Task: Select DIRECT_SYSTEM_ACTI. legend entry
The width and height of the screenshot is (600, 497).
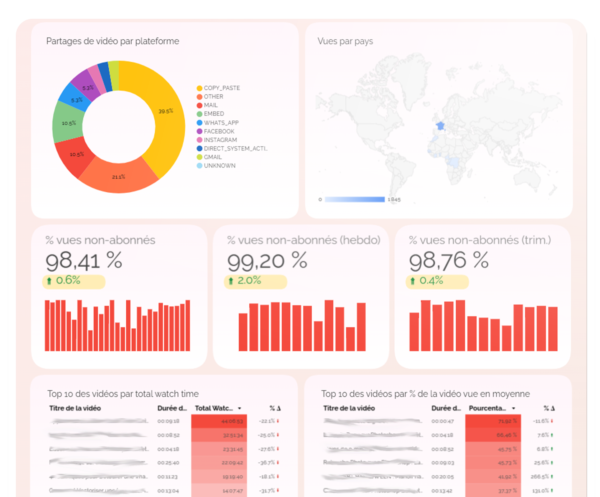Action: coord(232,148)
